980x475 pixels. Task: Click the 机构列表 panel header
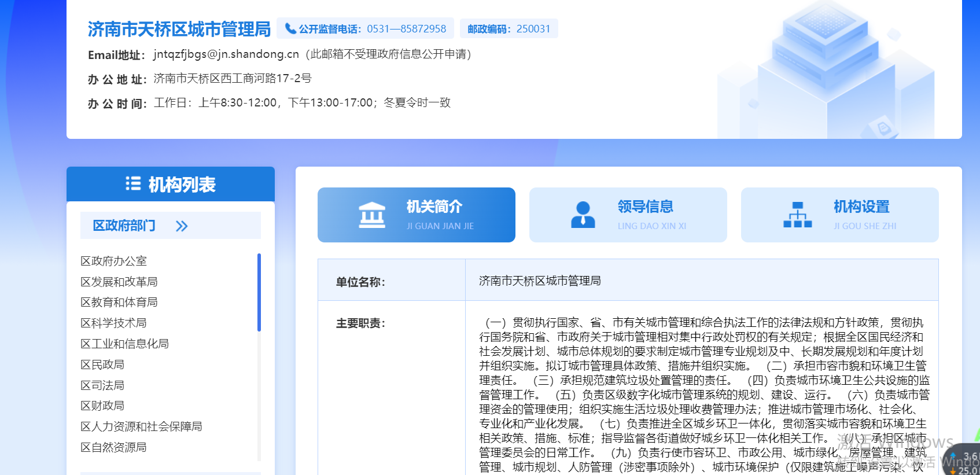click(171, 184)
